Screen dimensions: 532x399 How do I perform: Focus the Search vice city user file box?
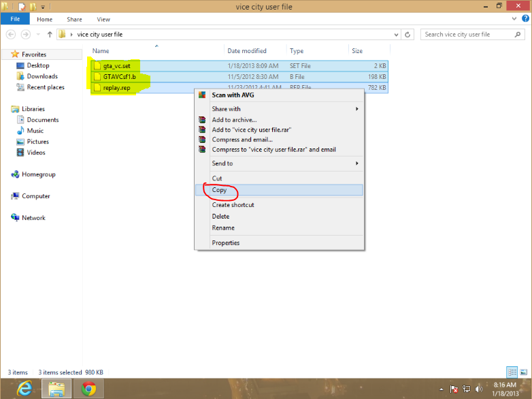pyautogui.click(x=473, y=34)
